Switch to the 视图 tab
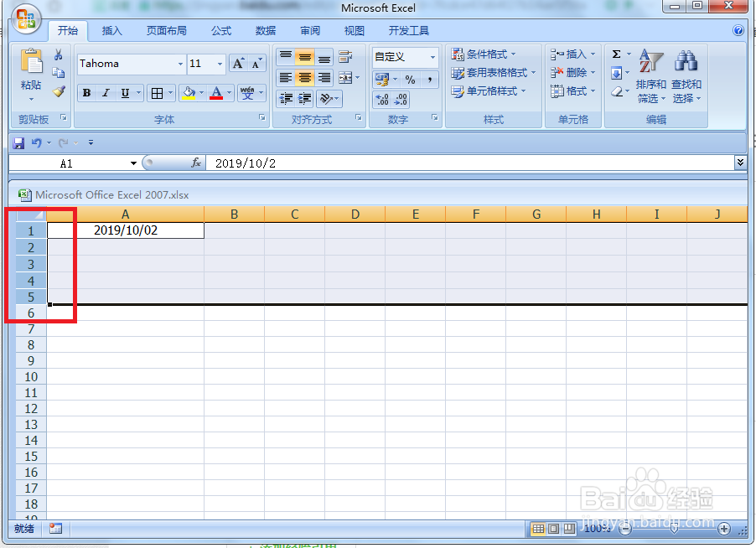This screenshot has height=548, width=756. click(355, 31)
